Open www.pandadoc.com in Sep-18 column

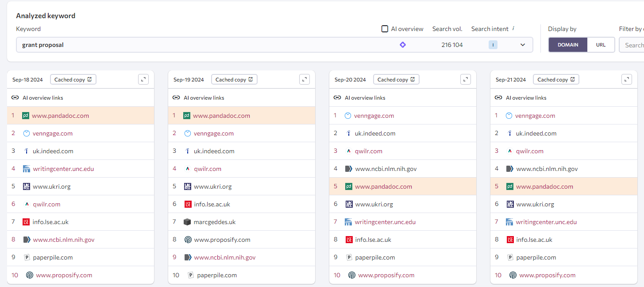coord(61,116)
